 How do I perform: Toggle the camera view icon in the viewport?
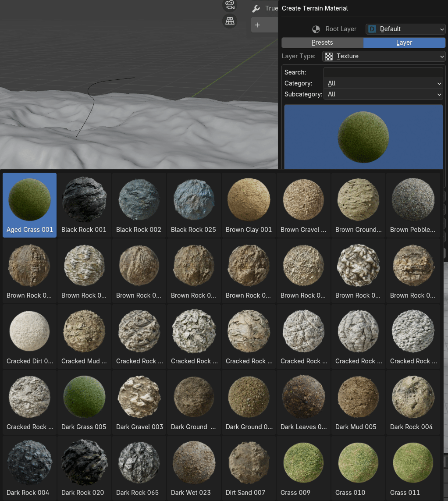[x=230, y=6]
